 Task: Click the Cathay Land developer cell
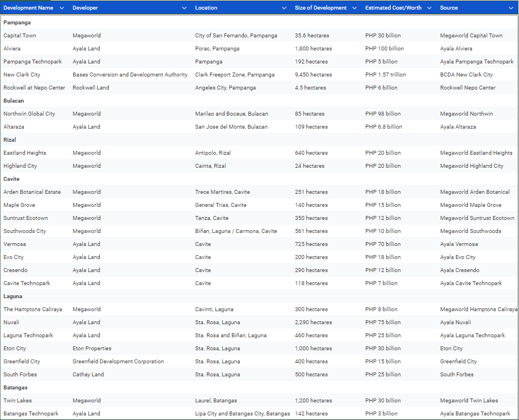[88, 374]
